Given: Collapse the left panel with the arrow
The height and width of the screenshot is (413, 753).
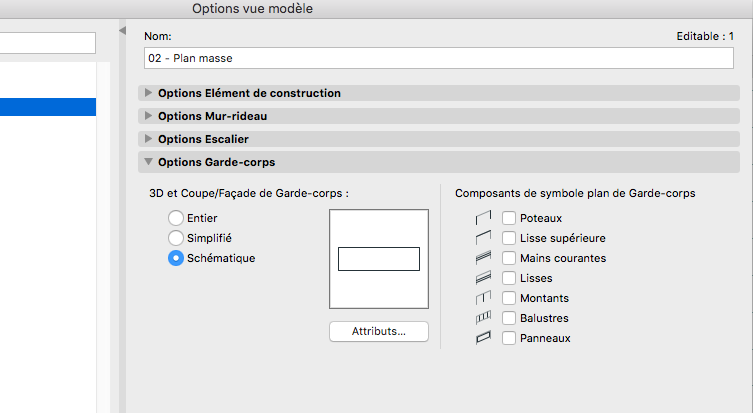Looking at the screenshot, I should 124,33.
